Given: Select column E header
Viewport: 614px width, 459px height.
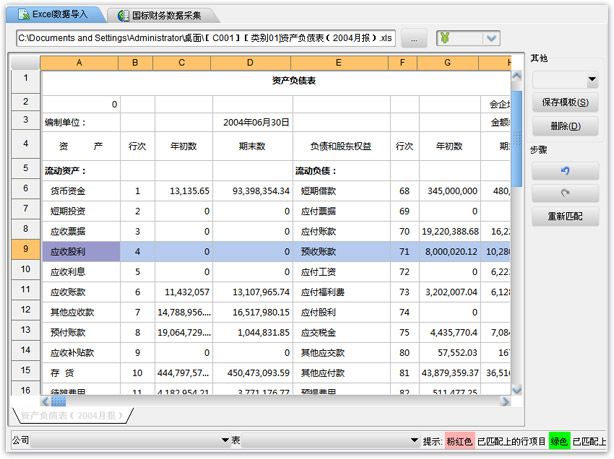Looking at the screenshot, I should pyautogui.click(x=339, y=63).
